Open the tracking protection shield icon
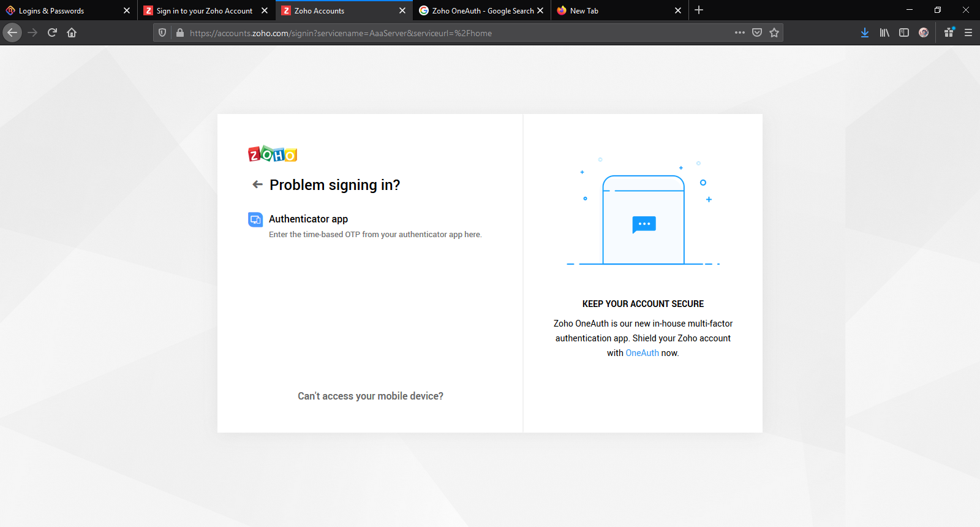980x527 pixels. point(162,33)
